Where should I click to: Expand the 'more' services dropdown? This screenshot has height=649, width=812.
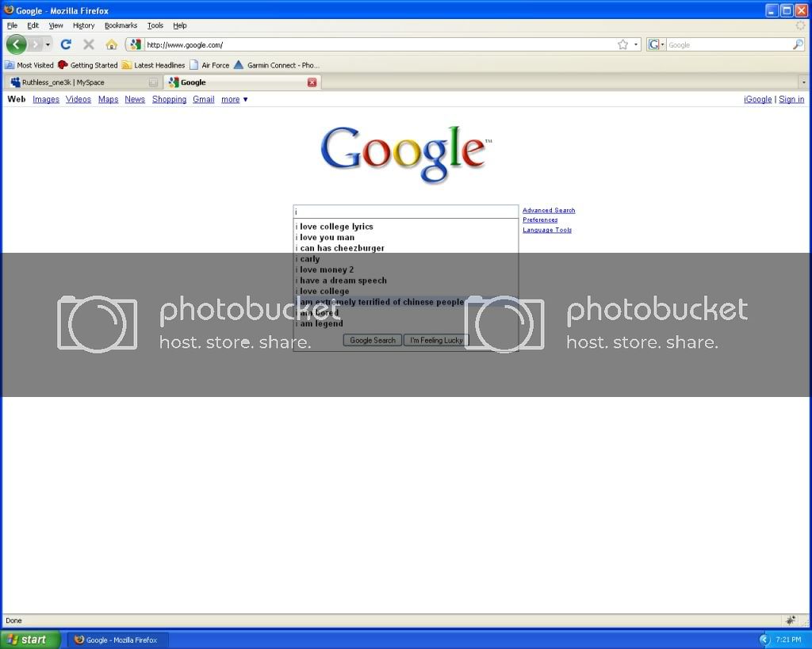234,99
